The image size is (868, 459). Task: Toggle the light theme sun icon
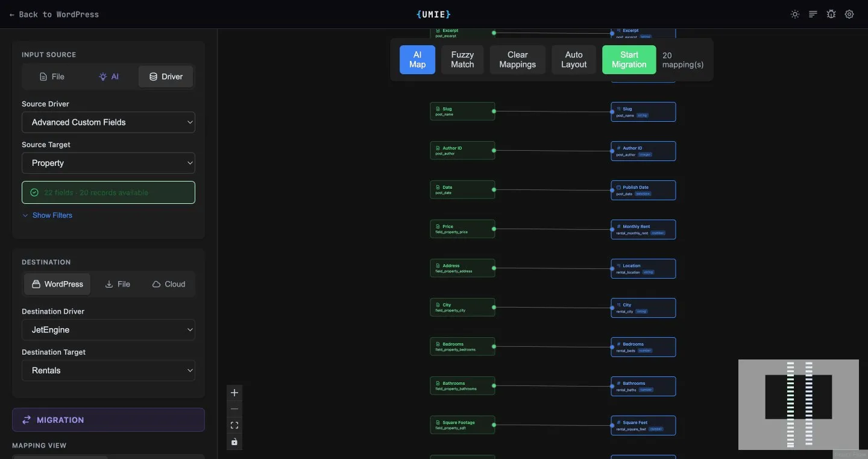click(795, 14)
